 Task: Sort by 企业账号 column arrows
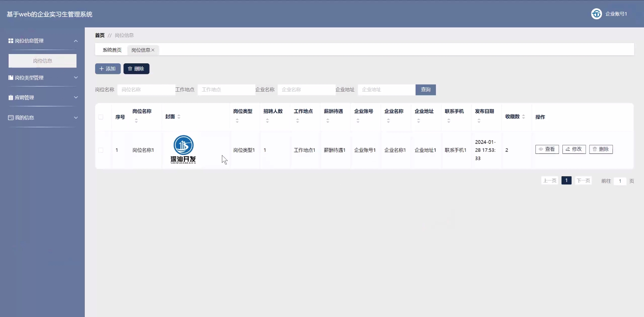point(358,121)
